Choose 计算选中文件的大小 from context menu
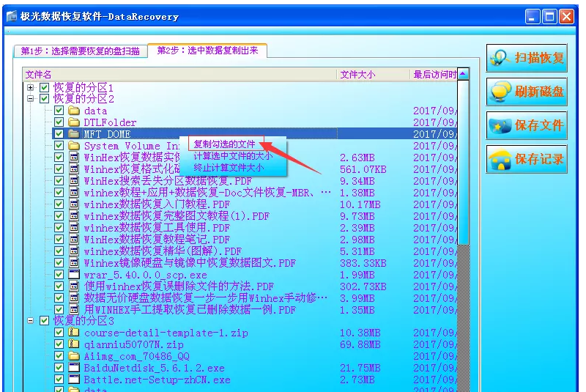Viewport: 586px width, 392px height. [233, 156]
